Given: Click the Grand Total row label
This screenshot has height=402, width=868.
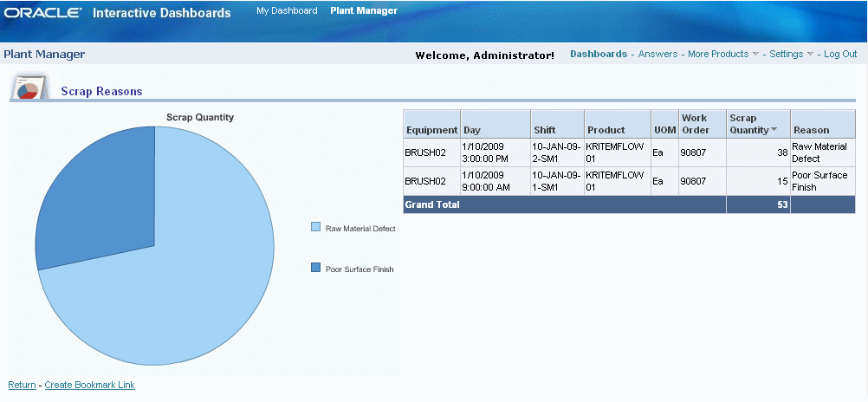Looking at the screenshot, I should pos(432,204).
